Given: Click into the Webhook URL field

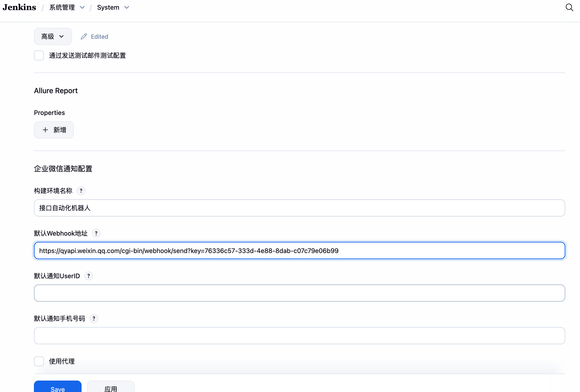Looking at the screenshot, I should (299, 250).
